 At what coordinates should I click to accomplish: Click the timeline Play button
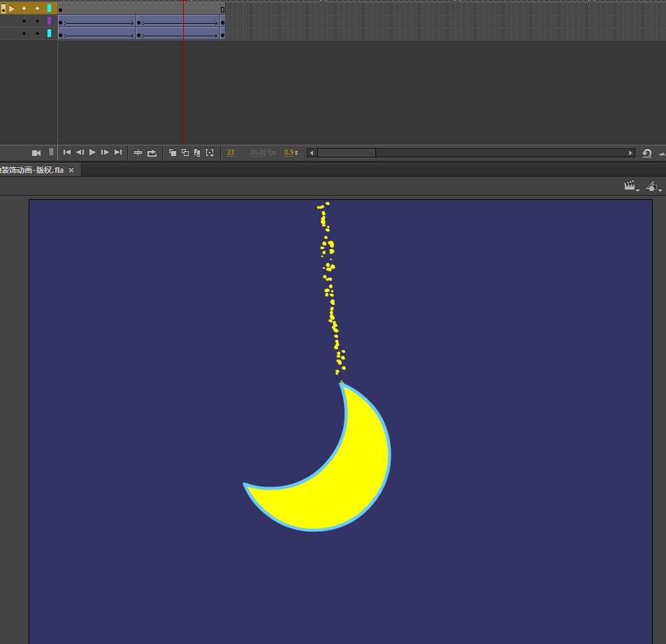[92, 152]
